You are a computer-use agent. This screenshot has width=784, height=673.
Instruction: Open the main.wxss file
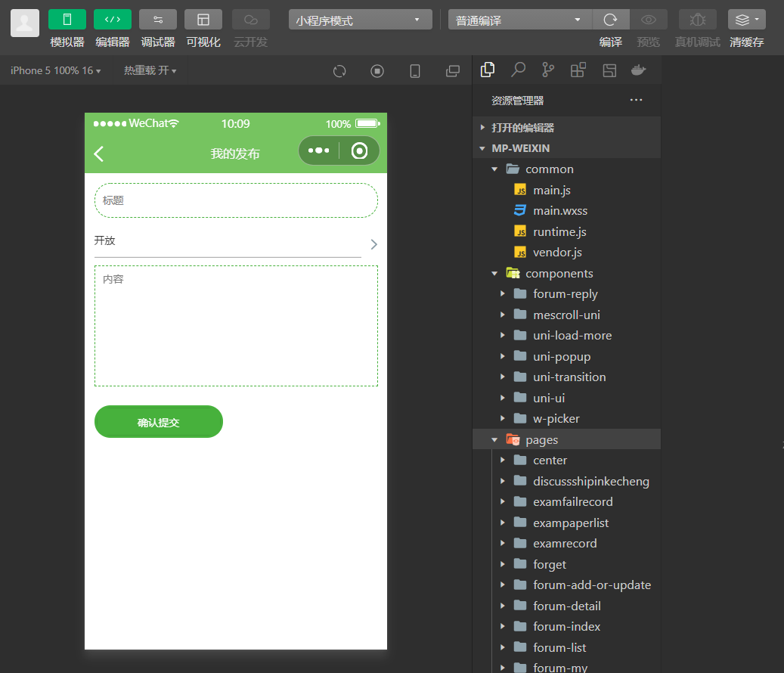click(x=566, y=210)
